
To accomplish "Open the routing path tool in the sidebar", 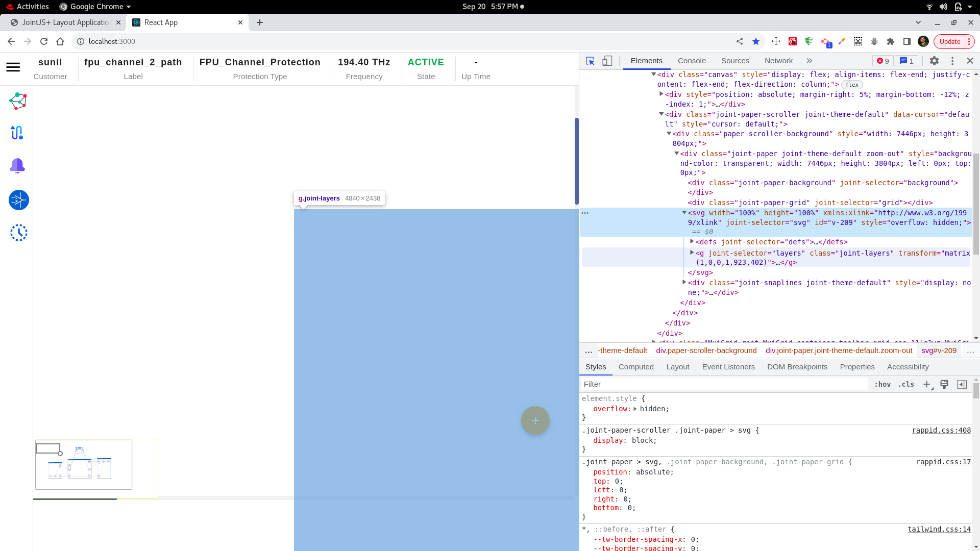I will pyautogui.click(x=17, y=133).
